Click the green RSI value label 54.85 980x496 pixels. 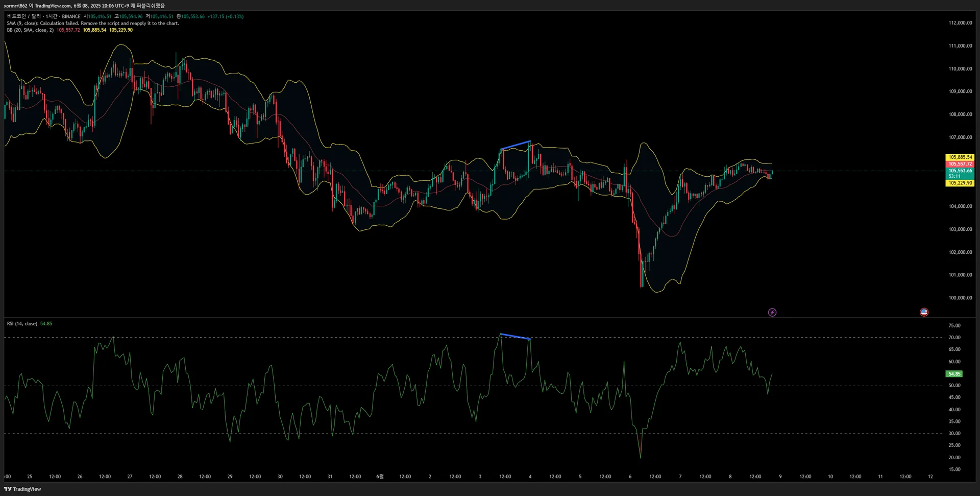coord(954,374)
